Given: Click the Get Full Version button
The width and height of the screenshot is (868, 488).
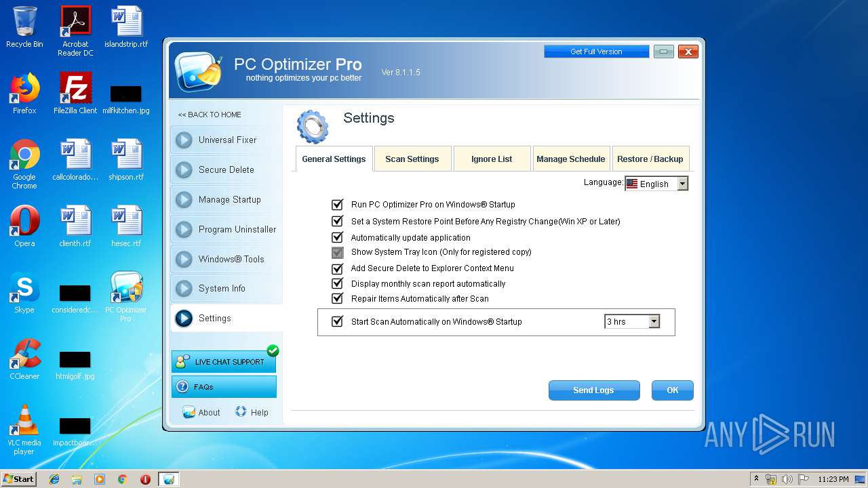Looking at the screenshot, I should (596, 52).
